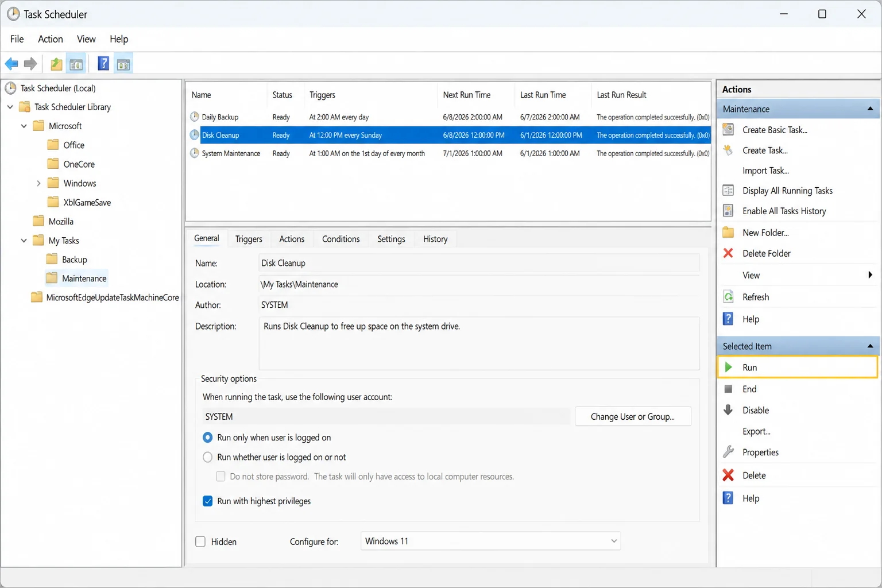The image size is (882, 588).
Task: Switch to the Conditions tab
Action: pos(341,239)
